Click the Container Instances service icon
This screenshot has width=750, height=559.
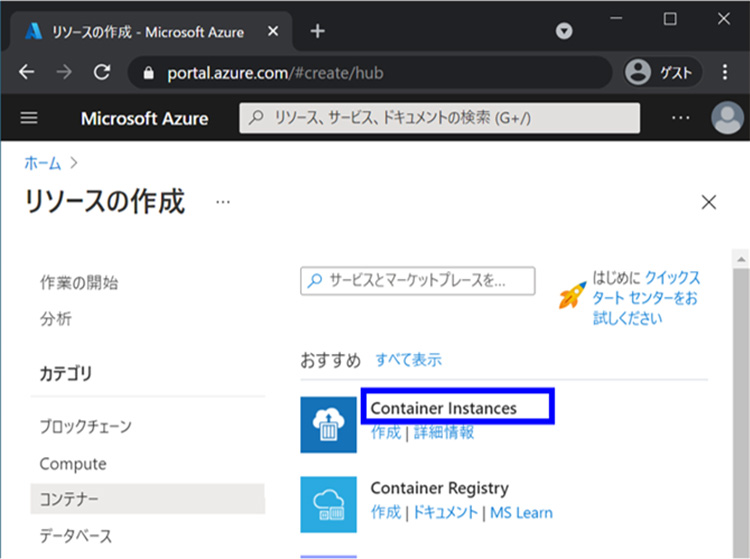[x=328, y=425]
